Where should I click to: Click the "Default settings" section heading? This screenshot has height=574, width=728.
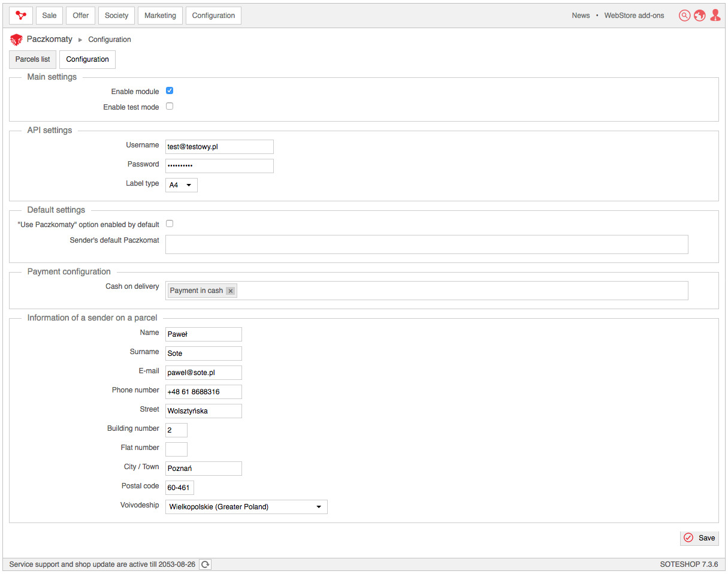[56, 210]
